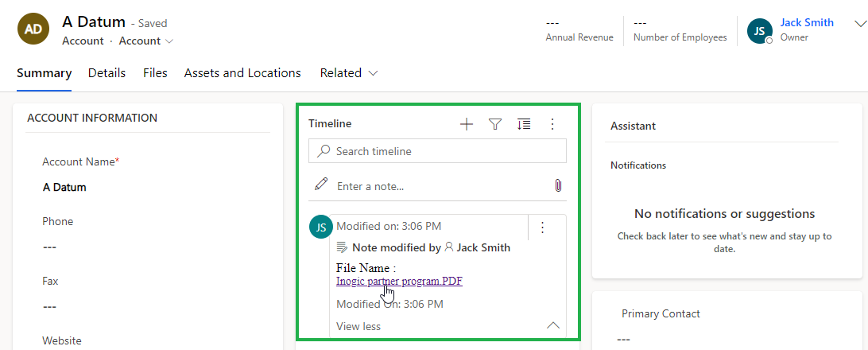Click the JS owner avatar in header

[760, 30]
